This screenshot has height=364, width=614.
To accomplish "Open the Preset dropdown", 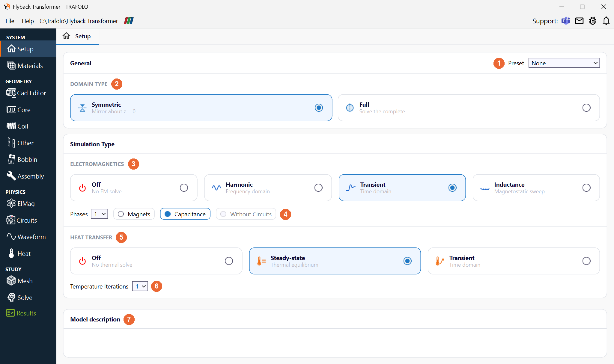I will (564, 63).
